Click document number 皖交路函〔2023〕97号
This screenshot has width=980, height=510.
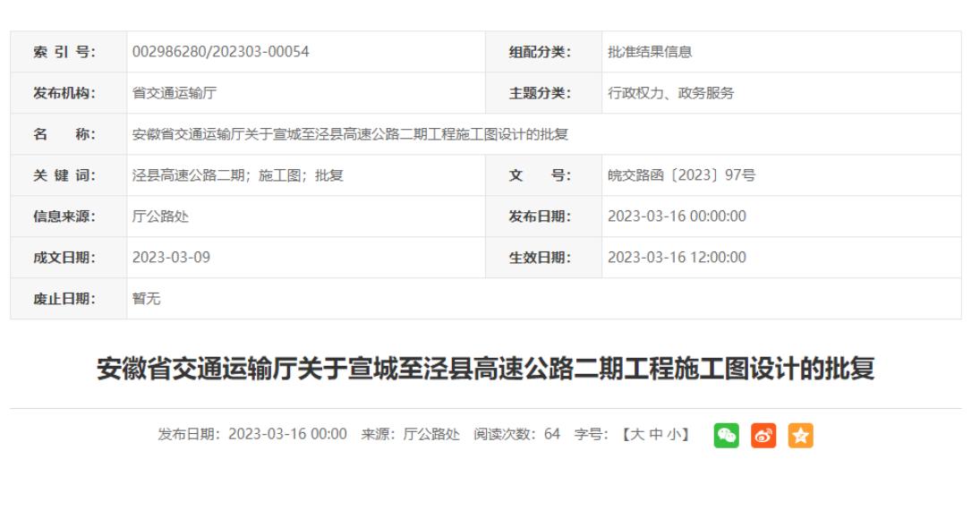681,175
